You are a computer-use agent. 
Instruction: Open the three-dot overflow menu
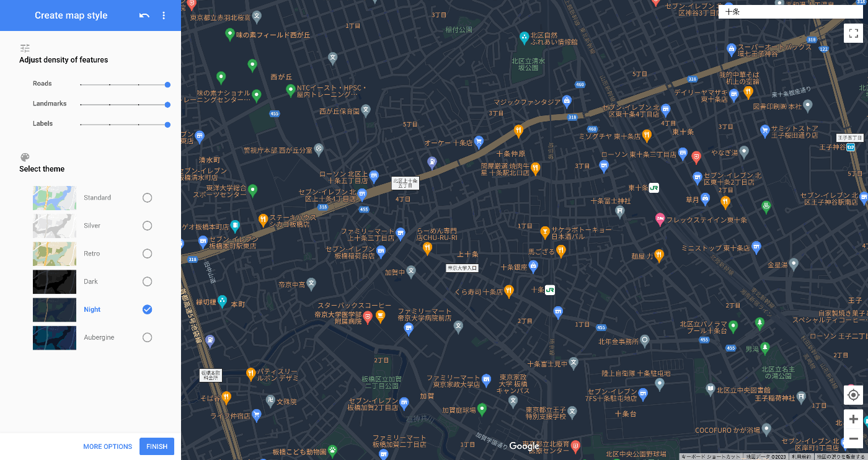coord(164,15)
